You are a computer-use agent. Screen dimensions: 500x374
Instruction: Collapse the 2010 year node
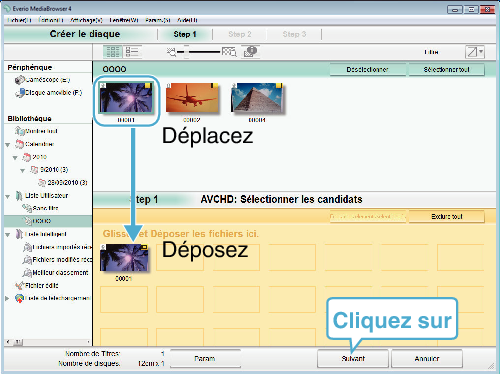coord(15,158)
